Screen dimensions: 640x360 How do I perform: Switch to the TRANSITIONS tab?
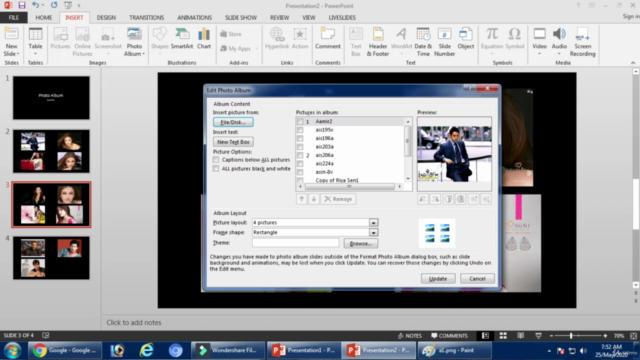(x=147, y=18)
